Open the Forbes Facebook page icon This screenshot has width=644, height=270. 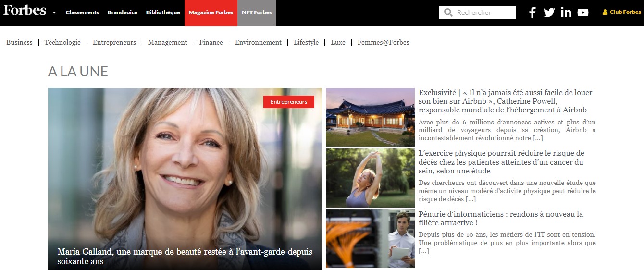pos(532,12)
